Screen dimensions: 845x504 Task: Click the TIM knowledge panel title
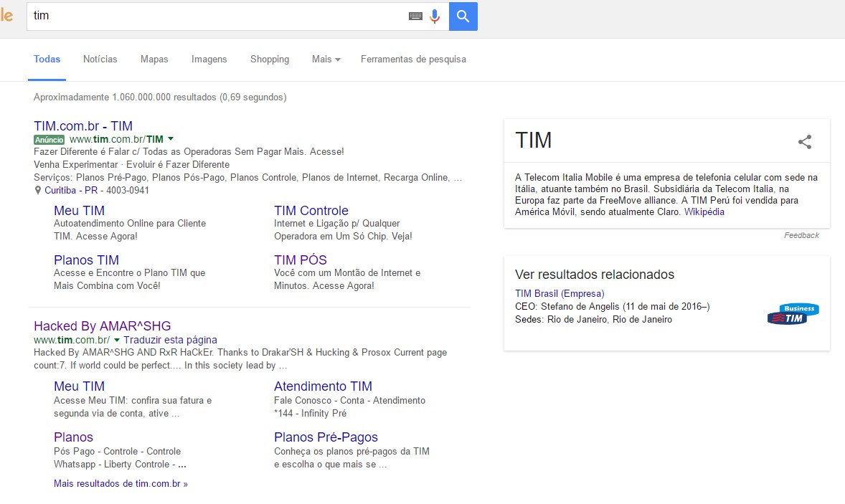533,141
